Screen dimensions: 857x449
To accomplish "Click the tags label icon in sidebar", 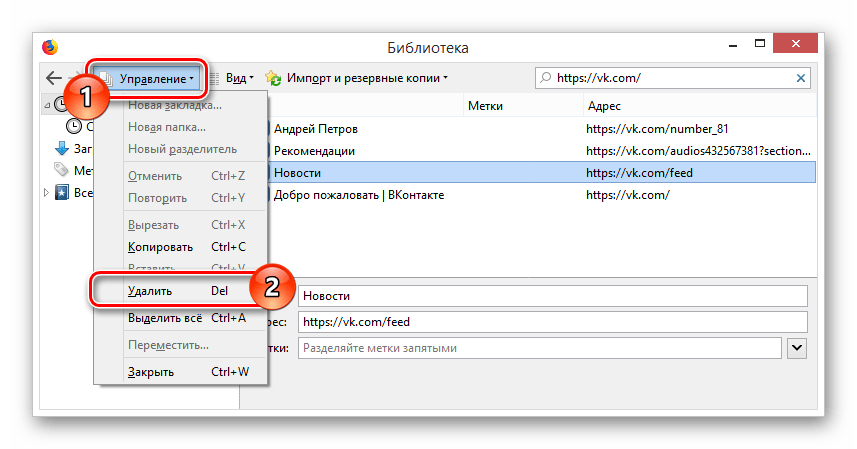I will point(61,170).
